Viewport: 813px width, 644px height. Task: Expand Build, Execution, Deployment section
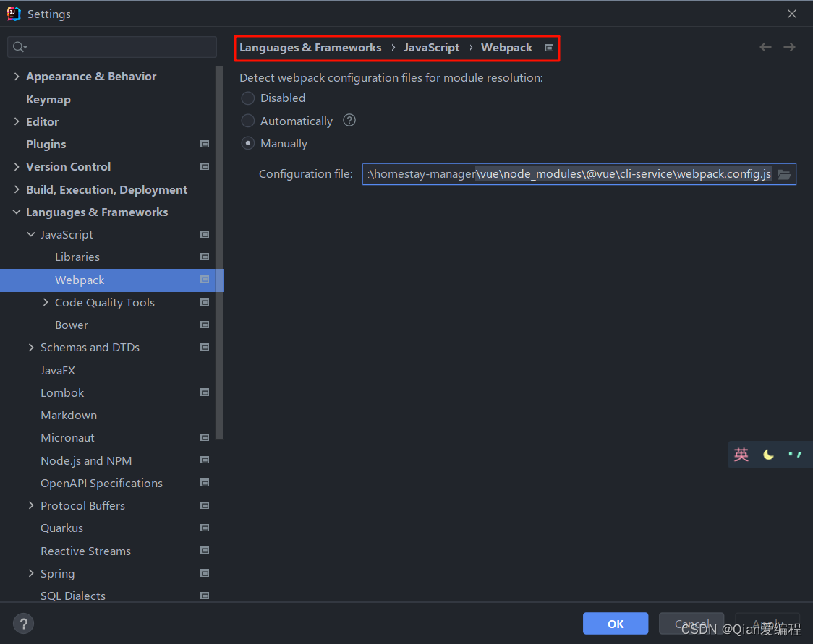[x=17, y=189]
